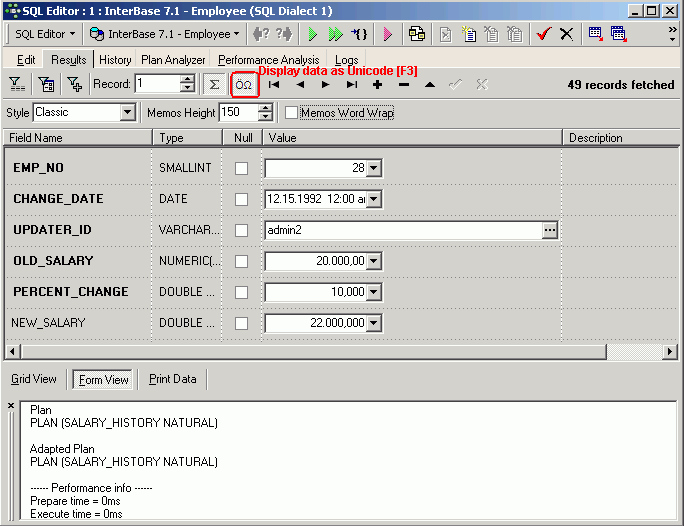
Task: Switch to Grid View
Action: [x=34, y=379]
